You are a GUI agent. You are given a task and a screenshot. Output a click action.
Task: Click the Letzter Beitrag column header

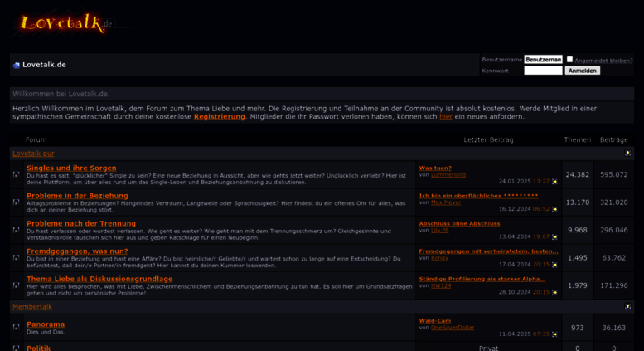(x=488, y=139)
